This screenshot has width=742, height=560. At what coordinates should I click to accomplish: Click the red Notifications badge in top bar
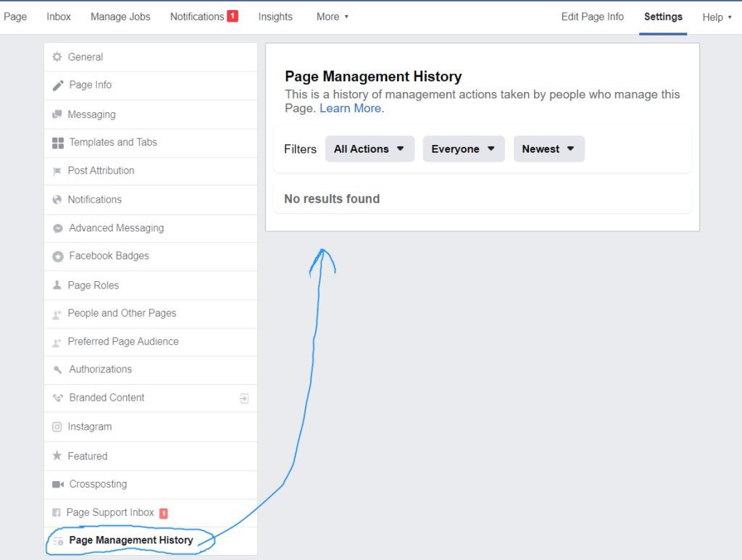tap(233, 16)
